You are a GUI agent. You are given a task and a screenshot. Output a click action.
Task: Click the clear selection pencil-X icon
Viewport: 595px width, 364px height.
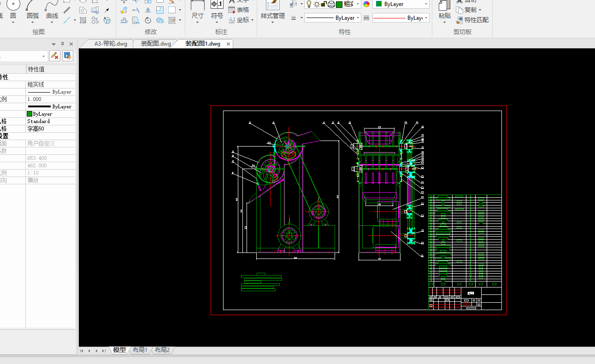54,56
